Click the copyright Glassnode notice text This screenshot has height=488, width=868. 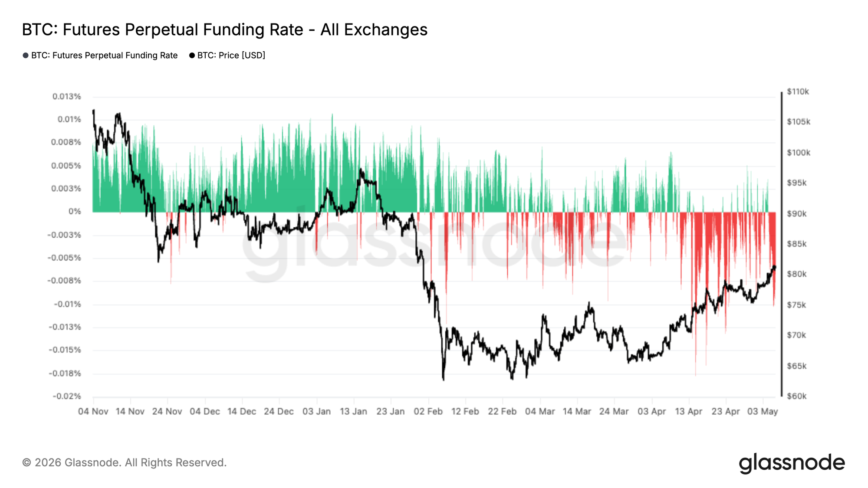pos(124,462)
